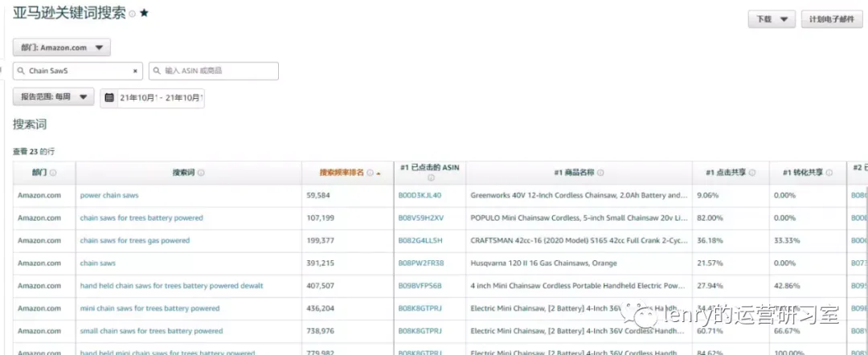
Task: Click the info icon under #1 已点击的 ASIN
Action: click(430, 178)
